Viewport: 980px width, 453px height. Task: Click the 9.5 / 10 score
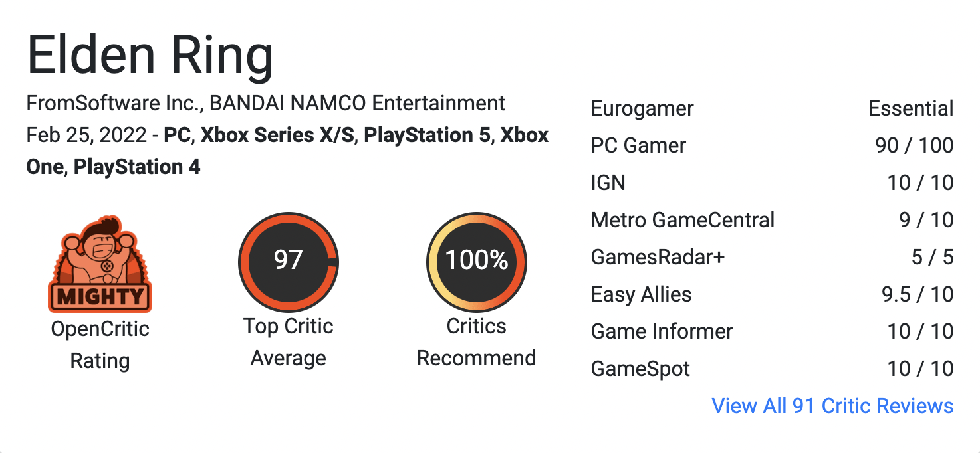918,294
